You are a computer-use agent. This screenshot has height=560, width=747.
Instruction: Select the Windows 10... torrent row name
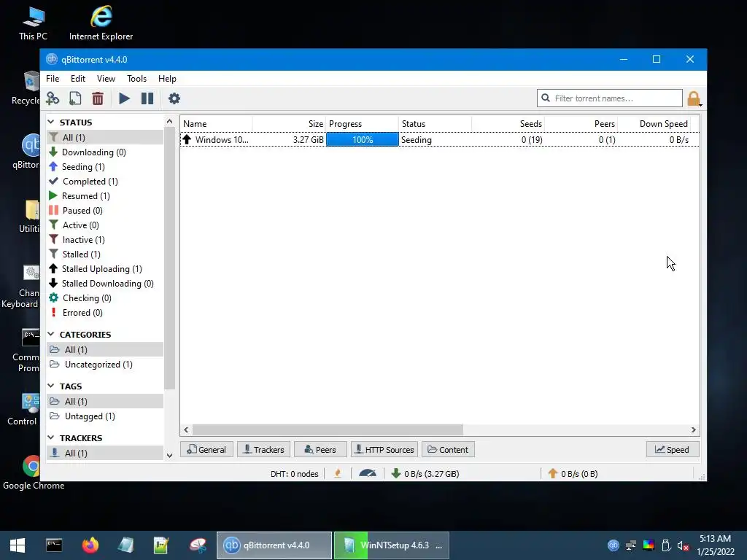[222, 140]
